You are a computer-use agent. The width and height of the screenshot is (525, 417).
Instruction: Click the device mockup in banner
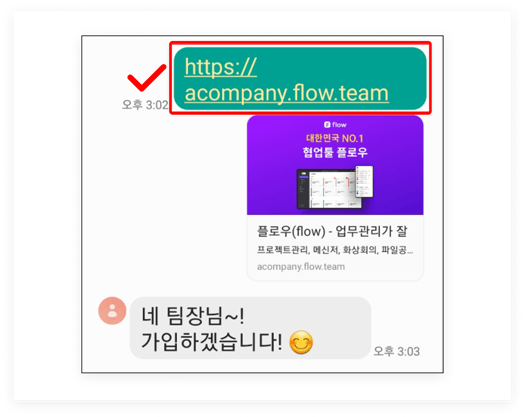tap(335, 187)
